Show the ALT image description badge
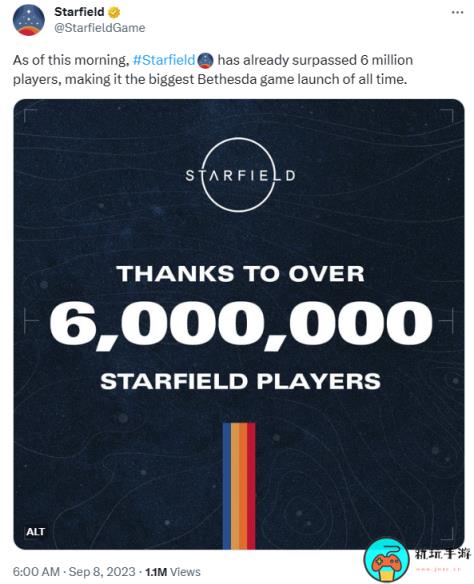Image resolution: width=474 pixels, height=584 pixels. click(x=35, y=532)
